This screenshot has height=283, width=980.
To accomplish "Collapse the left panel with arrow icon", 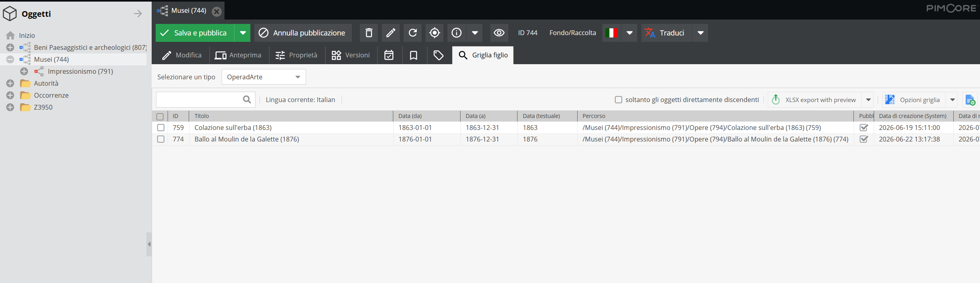I will click(138, 14).
